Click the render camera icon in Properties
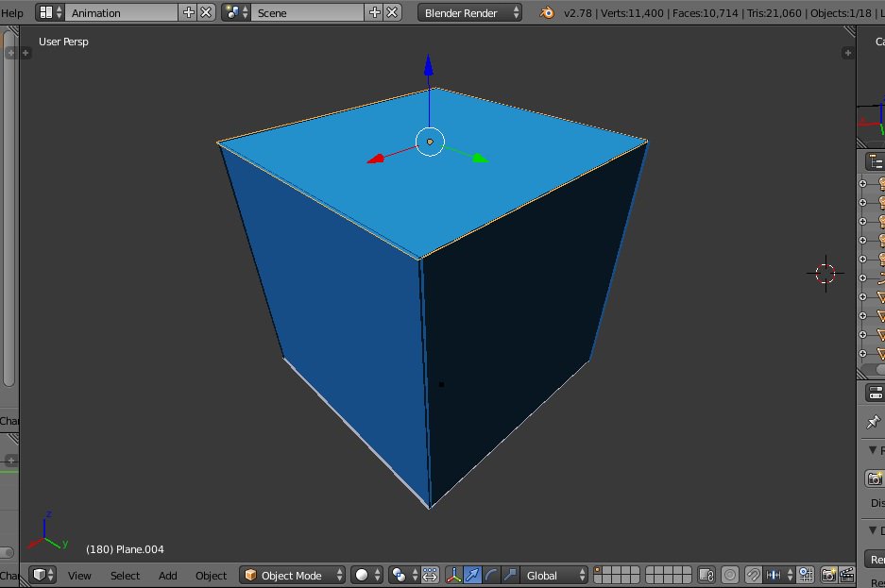The height and width of the screenshot is (588, 885). coord(875,479)
